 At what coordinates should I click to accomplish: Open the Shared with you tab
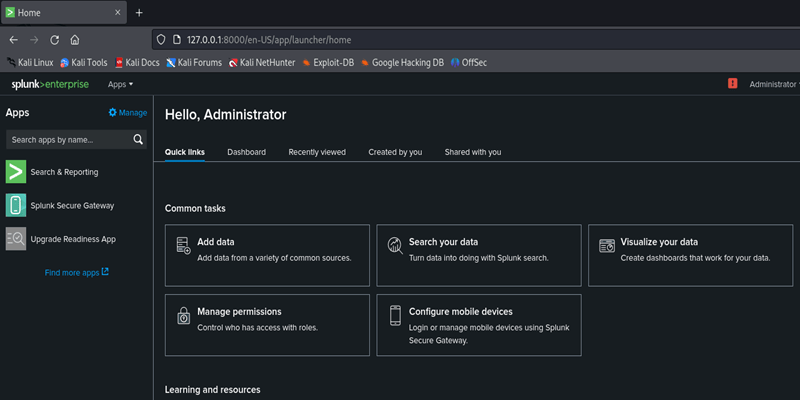pos(472,152)
